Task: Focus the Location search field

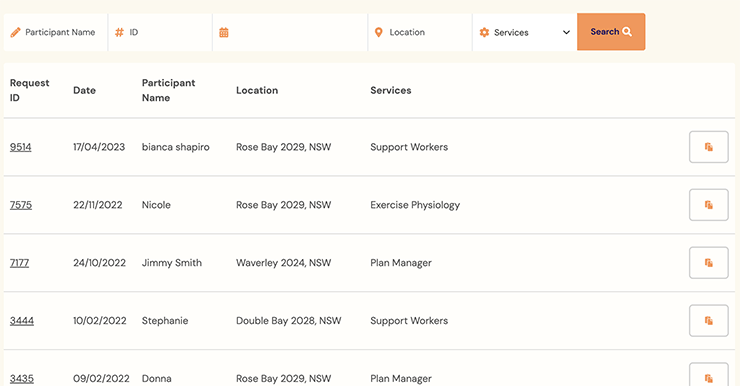Action: pyautogui.click(x=420, y=32)
